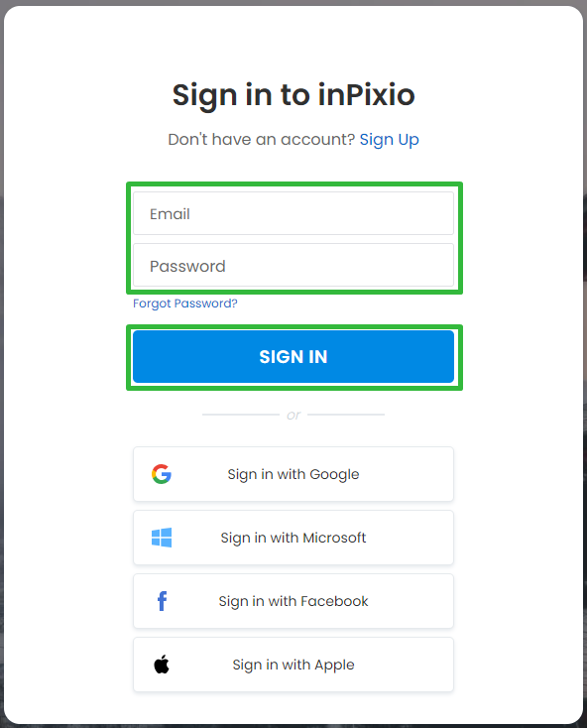Choose Sign in with Microsoft
This screenshot has width=587, height=728.
[293, 538]
